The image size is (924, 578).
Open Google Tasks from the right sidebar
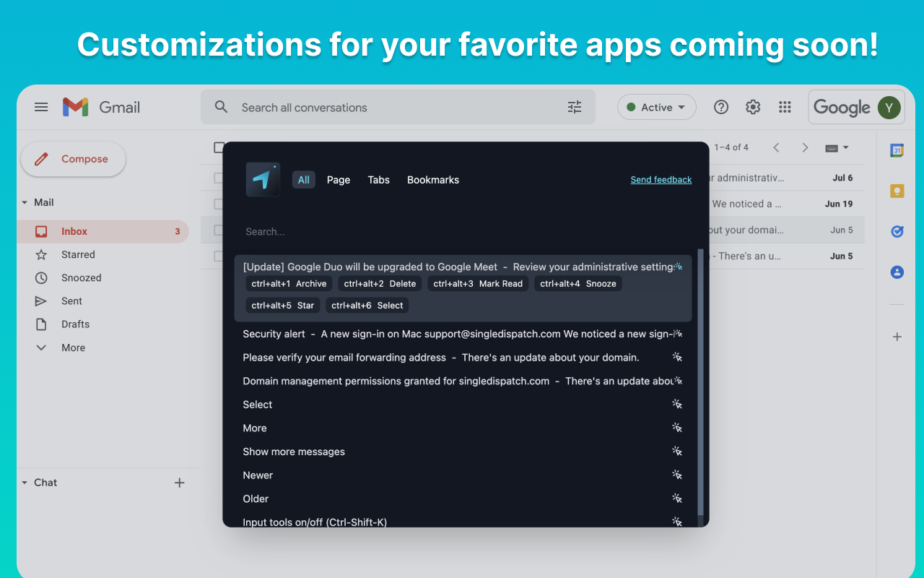pyautogui.click(x=897, y=231)
